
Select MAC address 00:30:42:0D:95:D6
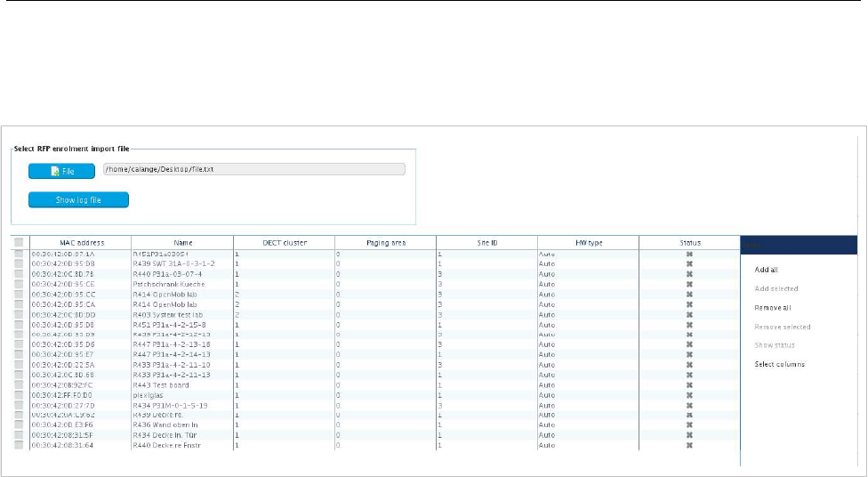click(62, 344)
